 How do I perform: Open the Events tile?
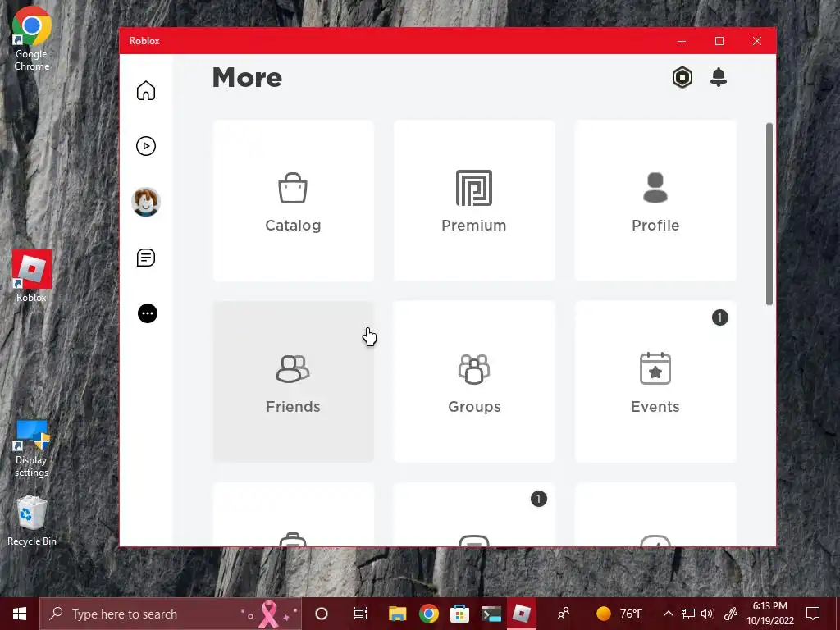pos(655,381)
